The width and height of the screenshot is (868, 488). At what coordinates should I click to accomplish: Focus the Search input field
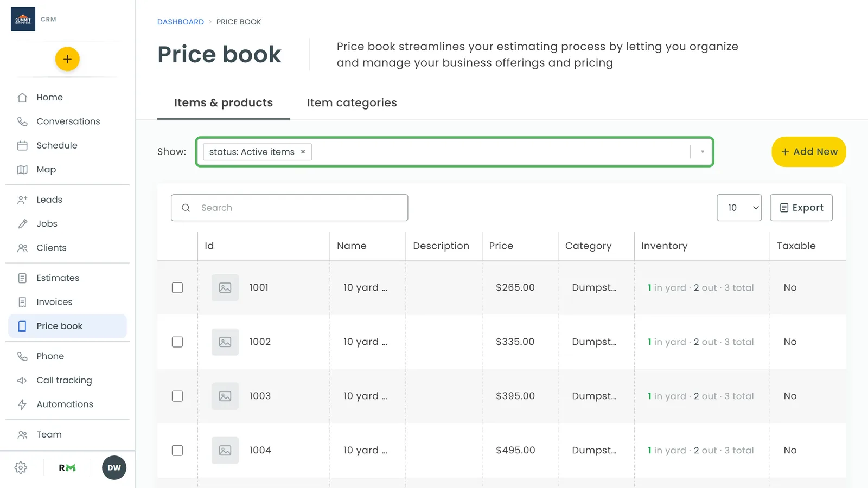coord(289,208)
